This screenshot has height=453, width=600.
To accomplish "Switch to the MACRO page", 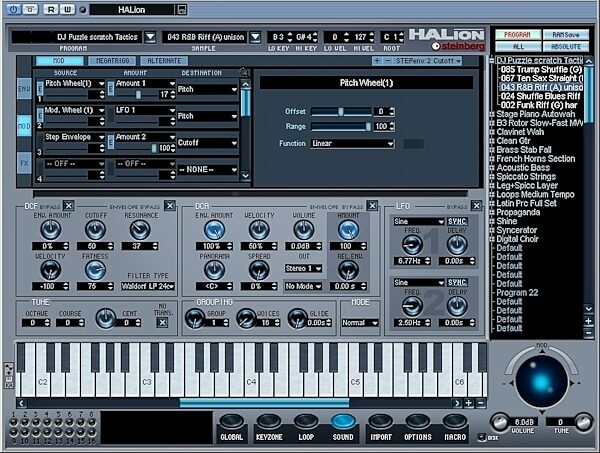I will [455, 422].
